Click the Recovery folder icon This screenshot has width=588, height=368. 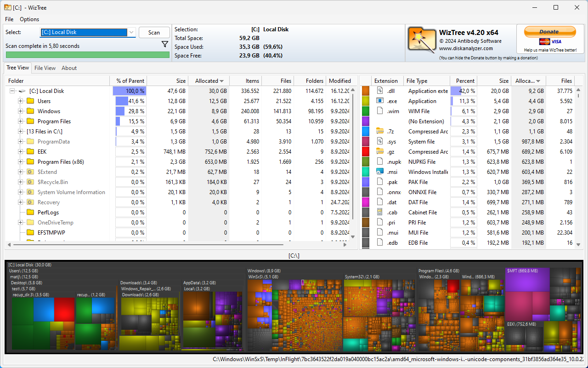(x=31, y=202)
